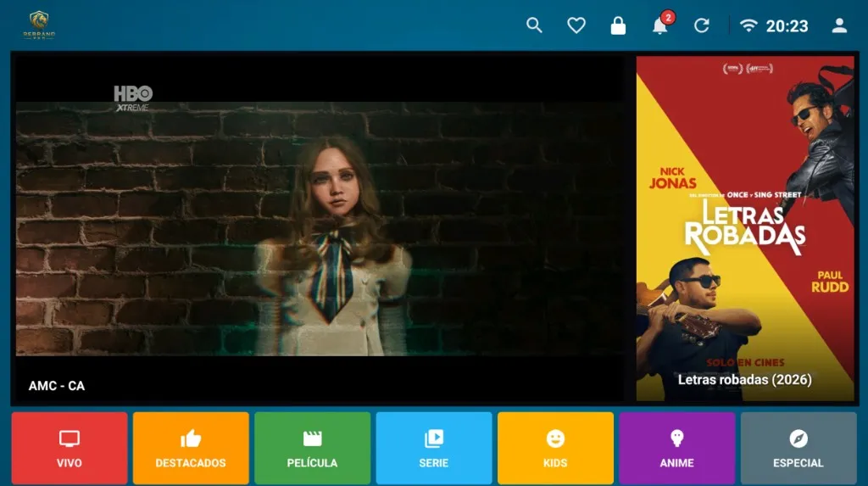
Task: Open the SERIE tile
Action: pos(433,448)
